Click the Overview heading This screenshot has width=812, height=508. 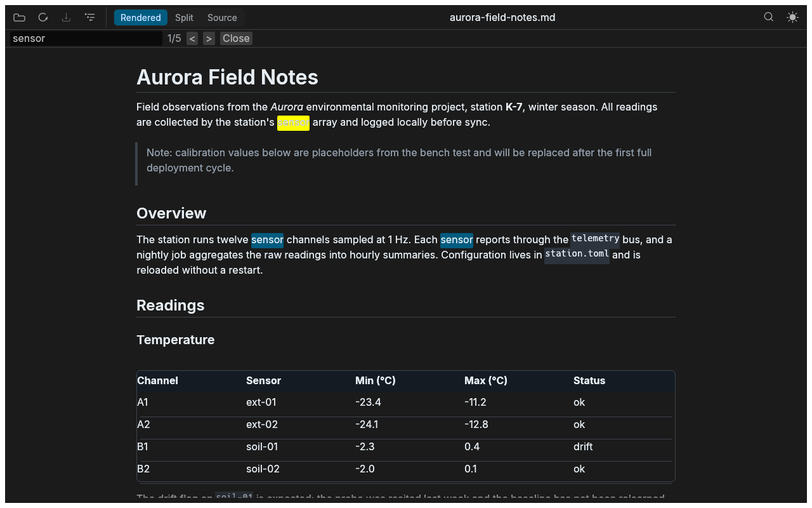coord(171,213)
